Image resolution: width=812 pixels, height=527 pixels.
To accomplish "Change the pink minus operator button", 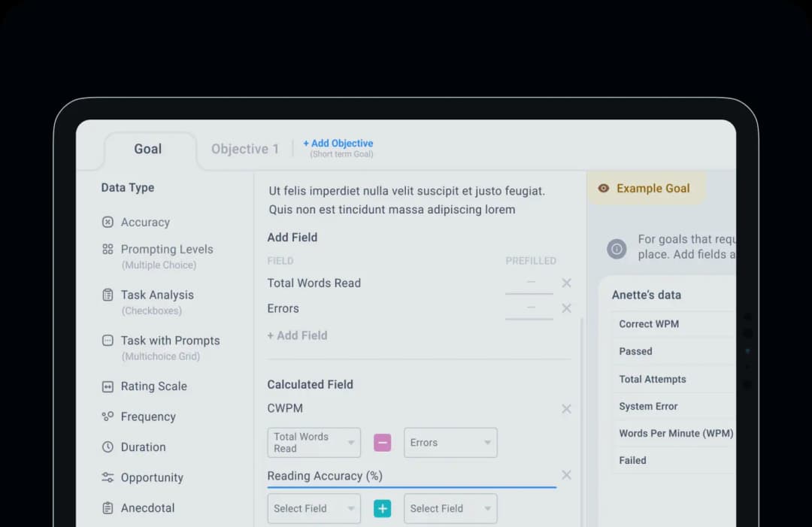I will pos(382,443).
